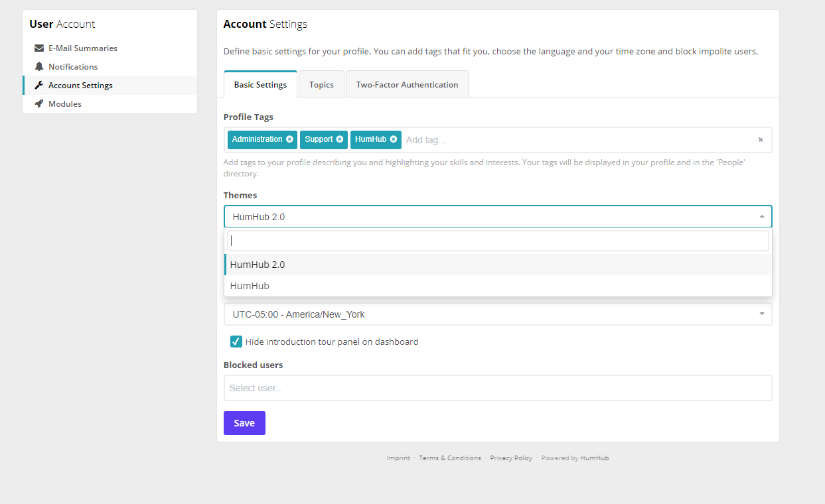Click the envelope icon beside E-Mail Summaries
Image resolution: width=825 pixels, height=504 pixels.
click(39, 48)
